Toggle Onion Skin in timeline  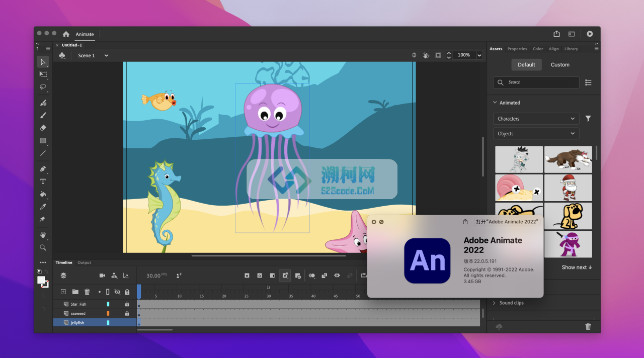click(312, 276)
